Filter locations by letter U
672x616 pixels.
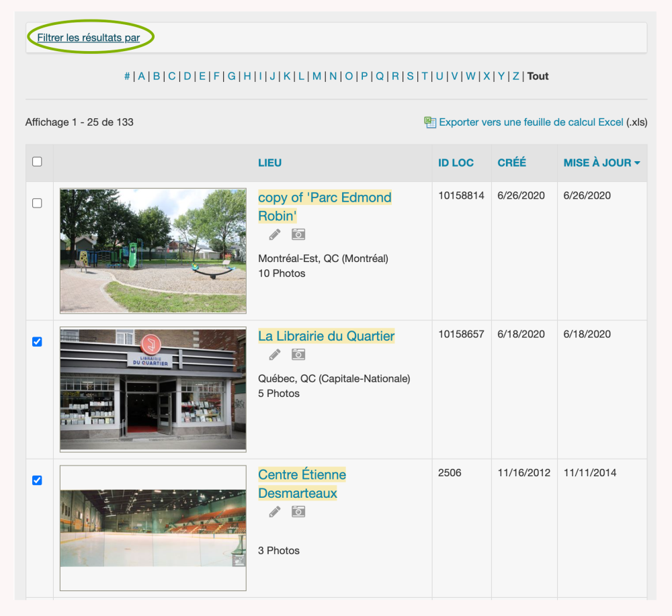click(x=439, y=77)
